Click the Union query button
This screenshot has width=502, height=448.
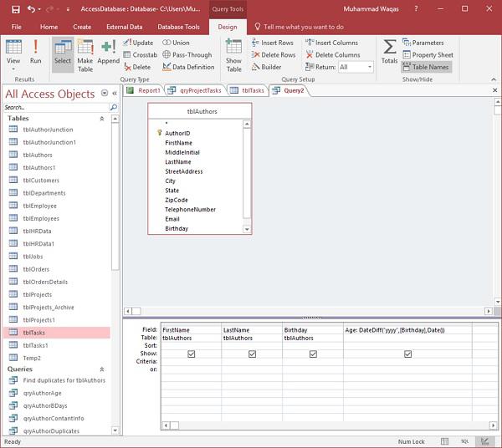coord(176,43)
